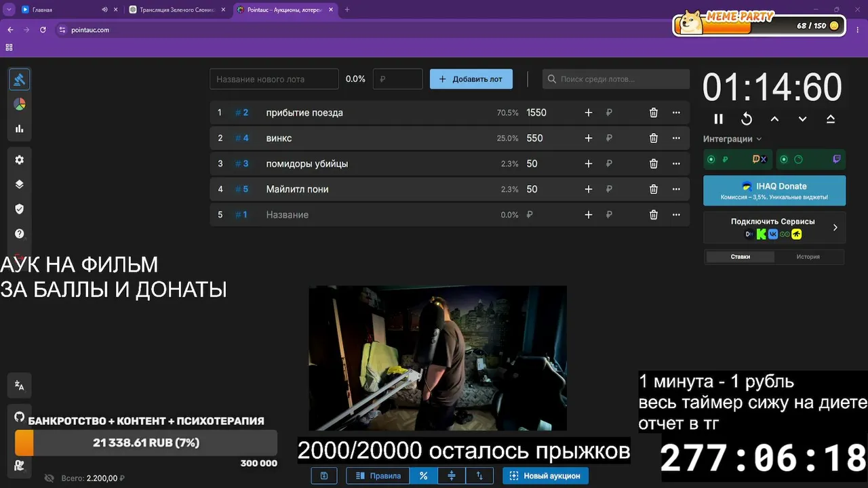
Task: Toggle the percent display button
Action: tap(424, 476)
